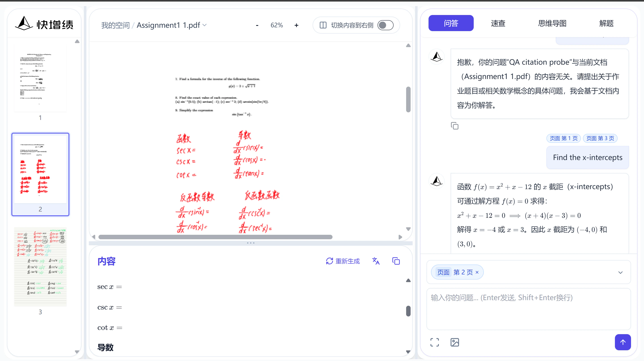Click PDF horizontal scroll left arrow

(94, 237)
